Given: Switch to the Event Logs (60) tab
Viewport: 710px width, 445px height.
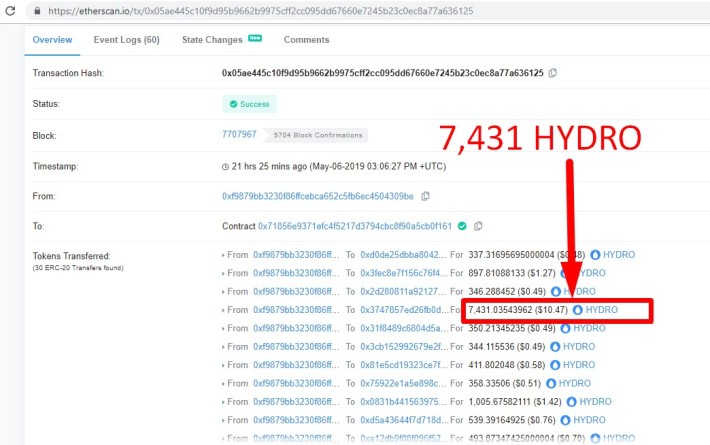Looking at the screenshot, I should point(128,40).
